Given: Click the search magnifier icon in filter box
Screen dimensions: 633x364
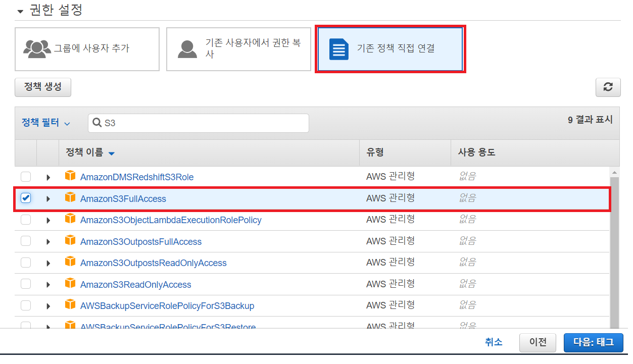Looking at the screenshot, I should point(97,123).
